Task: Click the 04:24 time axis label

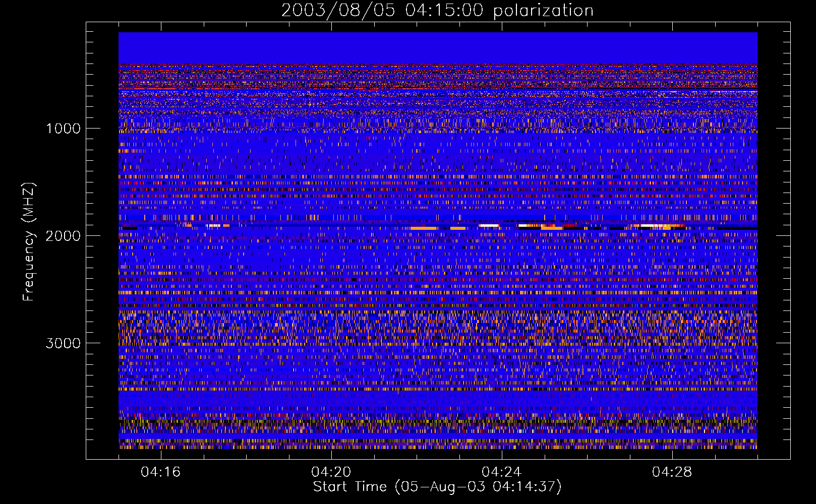Action: [x=502, y=472]
